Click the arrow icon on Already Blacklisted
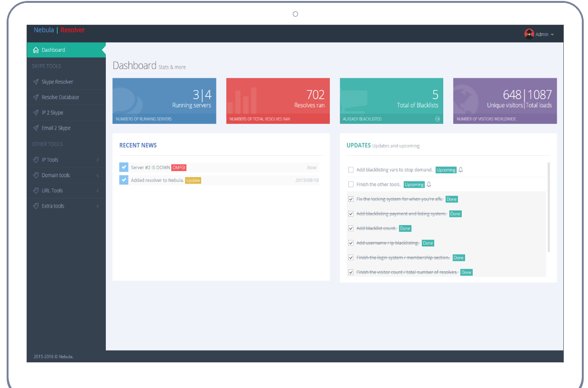The width and height of the screenshot is (588, 388). (437, 119)
